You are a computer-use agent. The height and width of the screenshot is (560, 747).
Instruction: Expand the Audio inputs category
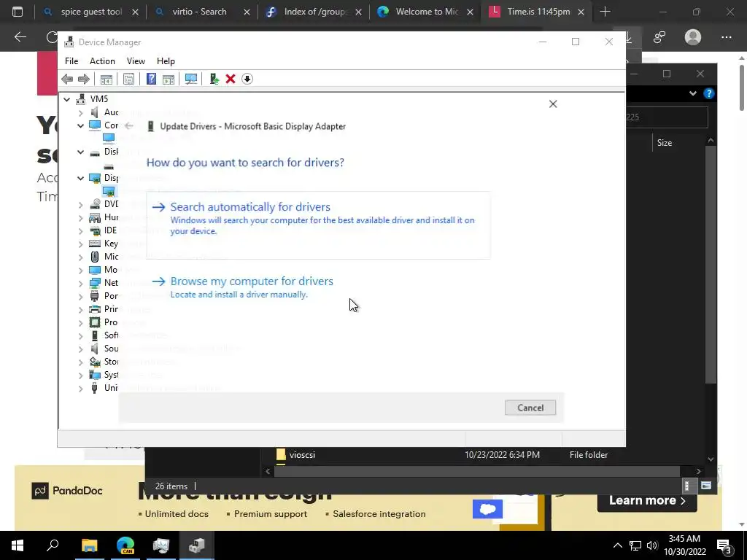[80, 112]
